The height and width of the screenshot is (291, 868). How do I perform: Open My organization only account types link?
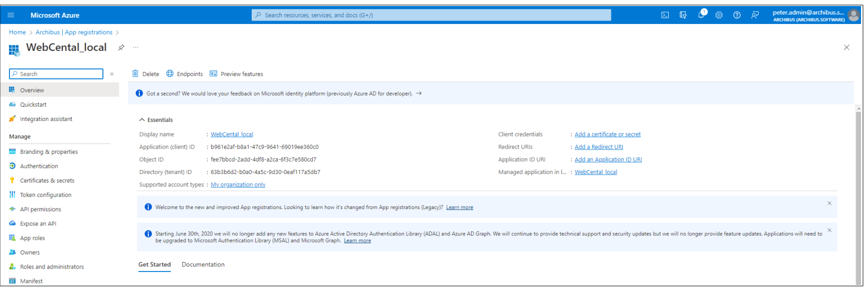pos(238,184)
